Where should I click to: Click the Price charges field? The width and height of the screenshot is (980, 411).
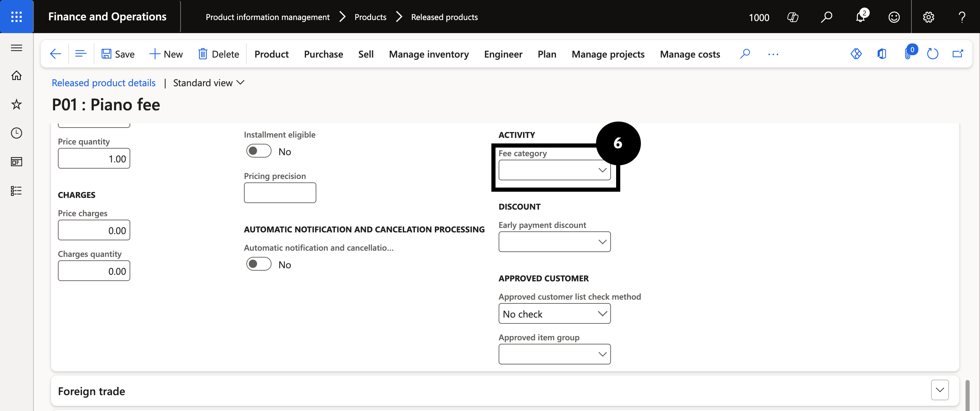pyautogui.click(x=94, y=230)
